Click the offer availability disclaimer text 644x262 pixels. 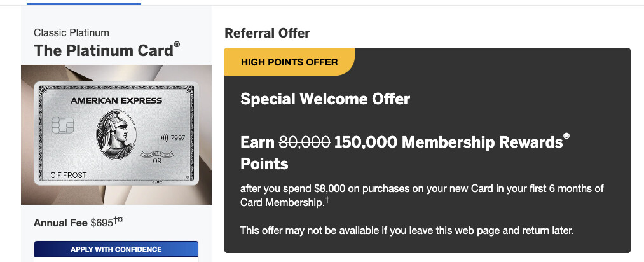[x=407, y=230]
